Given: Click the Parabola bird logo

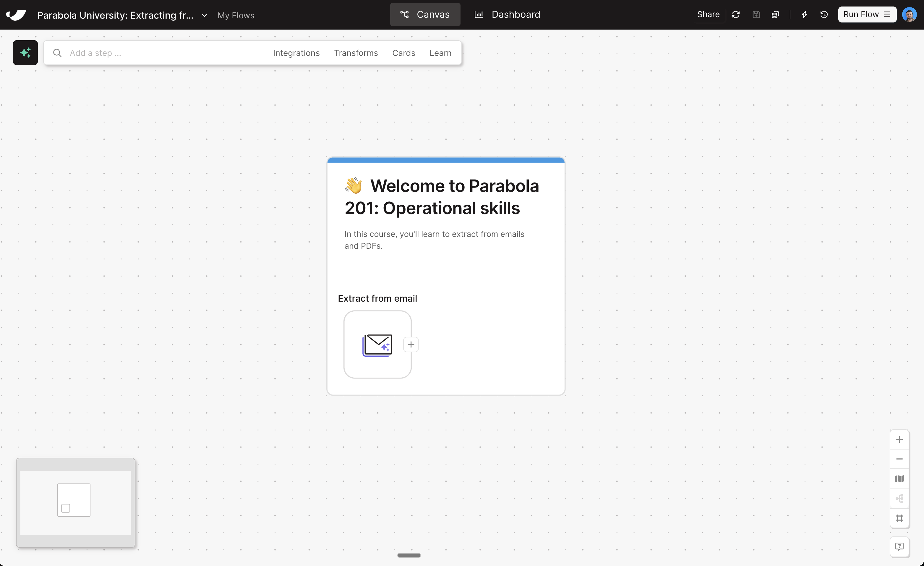Looking at the screenshot, I should (x=16, y=14).
